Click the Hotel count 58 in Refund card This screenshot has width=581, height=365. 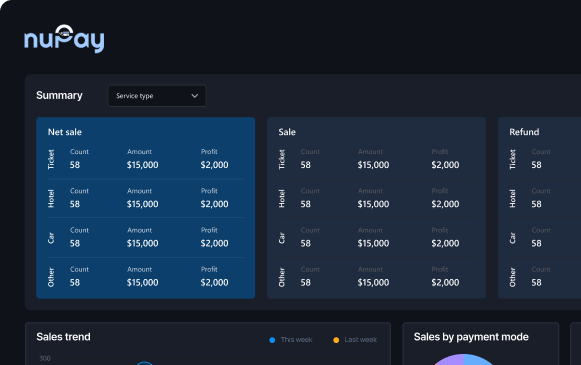point(537,204)
